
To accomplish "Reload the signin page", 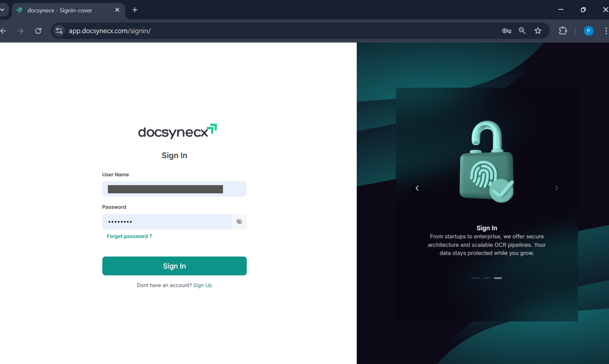I will [38, 31].
